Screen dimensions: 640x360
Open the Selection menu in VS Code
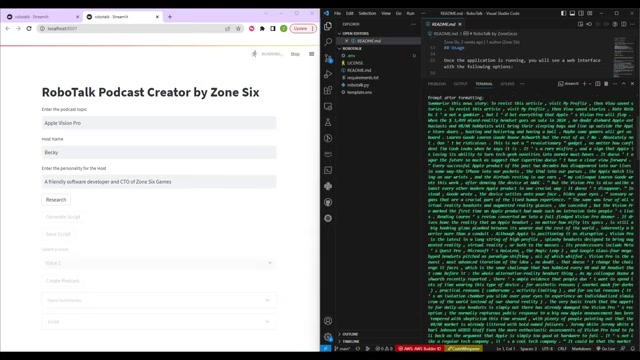click(x=367, y=13)
